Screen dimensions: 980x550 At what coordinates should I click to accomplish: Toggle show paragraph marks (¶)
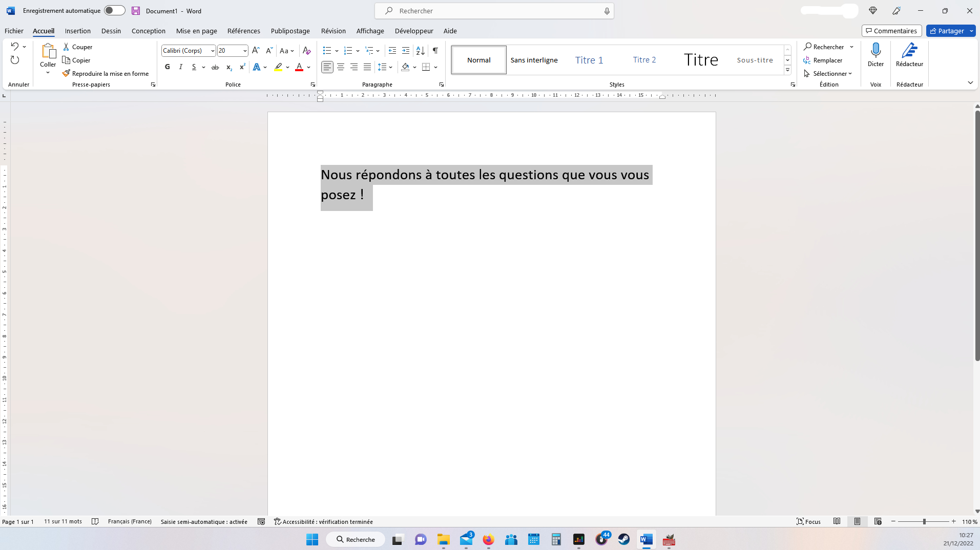point(435,50)
